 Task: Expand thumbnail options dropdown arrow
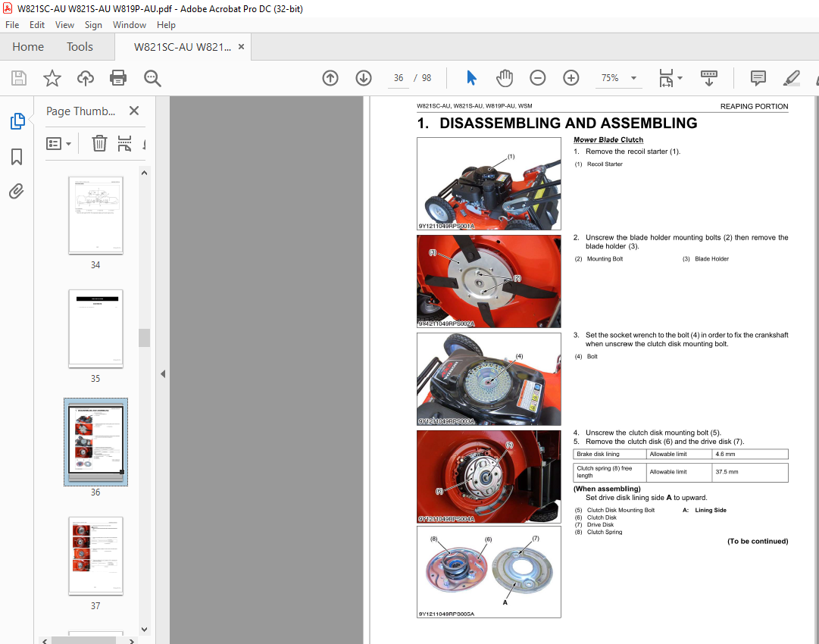point(68,144)
